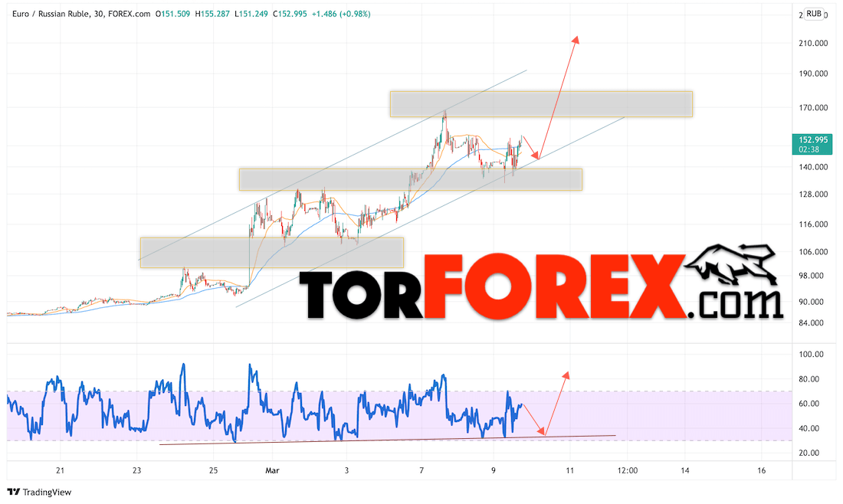843x504 pixels.
Task: Select the current price label 152.995
Action: tap(812, 139)
